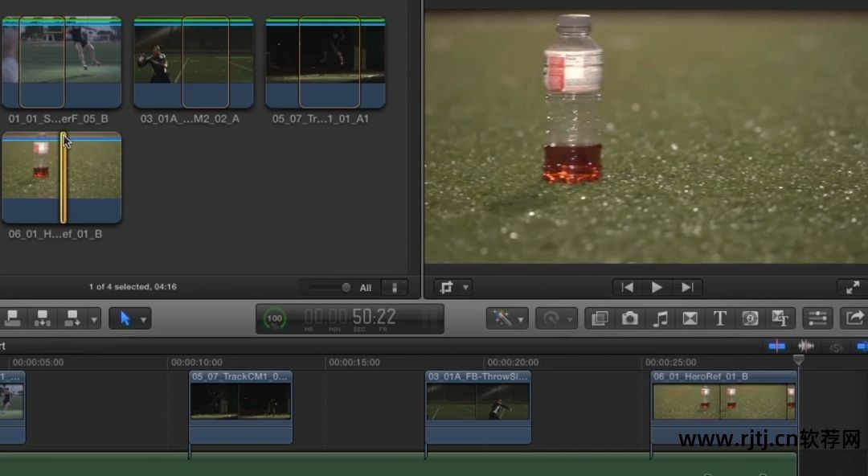The image size is (868, 476).
Task: Open transform options dropdown arrow in viewer
Action: coord(465,287)
